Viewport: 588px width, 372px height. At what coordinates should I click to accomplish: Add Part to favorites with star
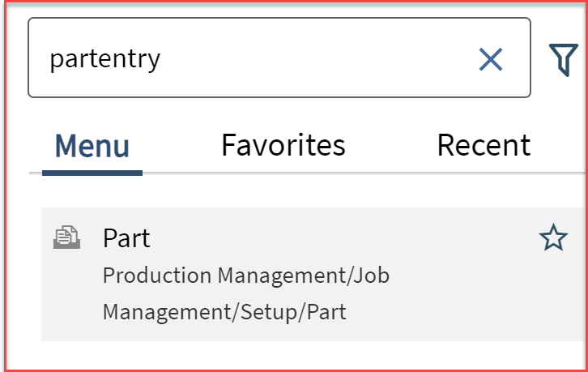(x=553, y=237)
